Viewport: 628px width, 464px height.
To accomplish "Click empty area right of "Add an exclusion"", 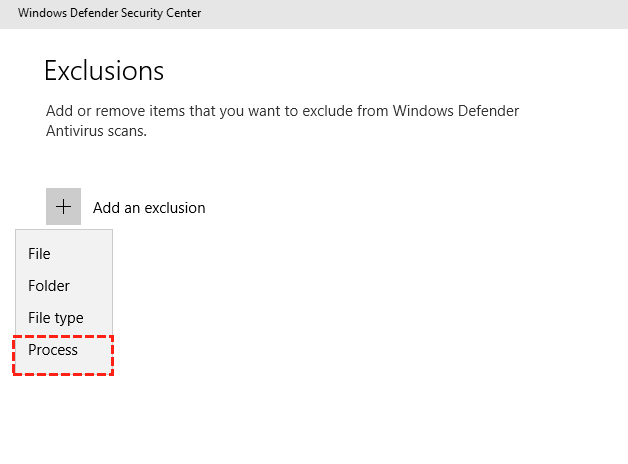I will 400,208.
